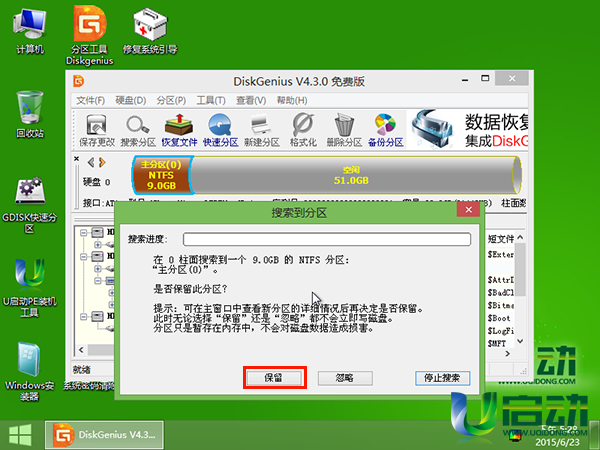Click the 就绪 status bar text
The height and width of the screenshot is (450, 600).
(82, 370)
